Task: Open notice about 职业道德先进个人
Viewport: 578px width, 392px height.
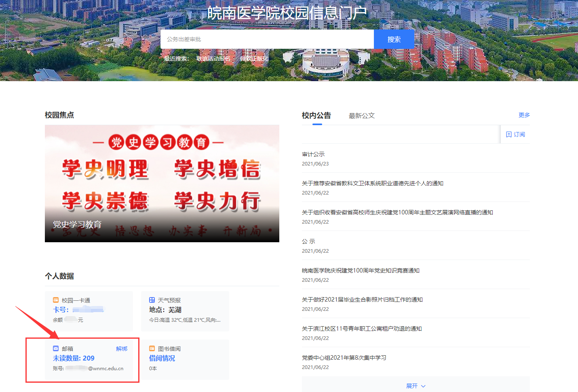Action: 373,183
